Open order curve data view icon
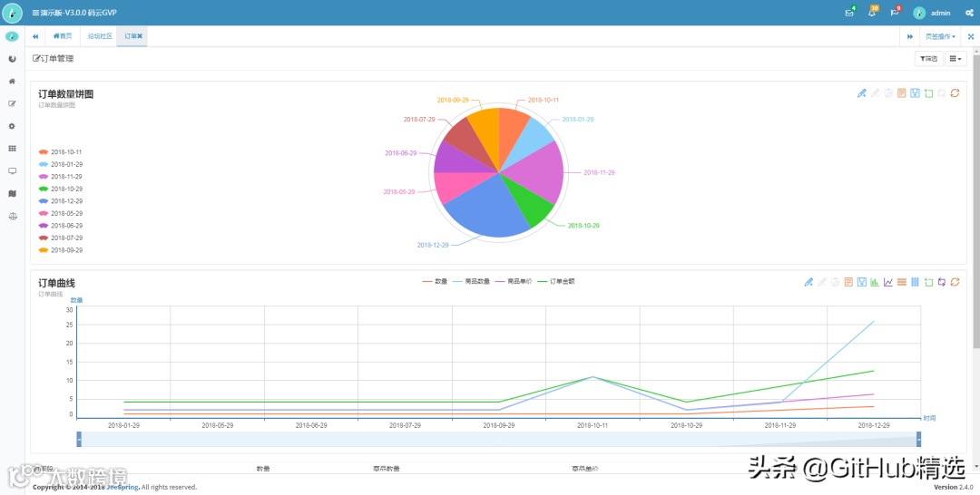 point(848,282)
